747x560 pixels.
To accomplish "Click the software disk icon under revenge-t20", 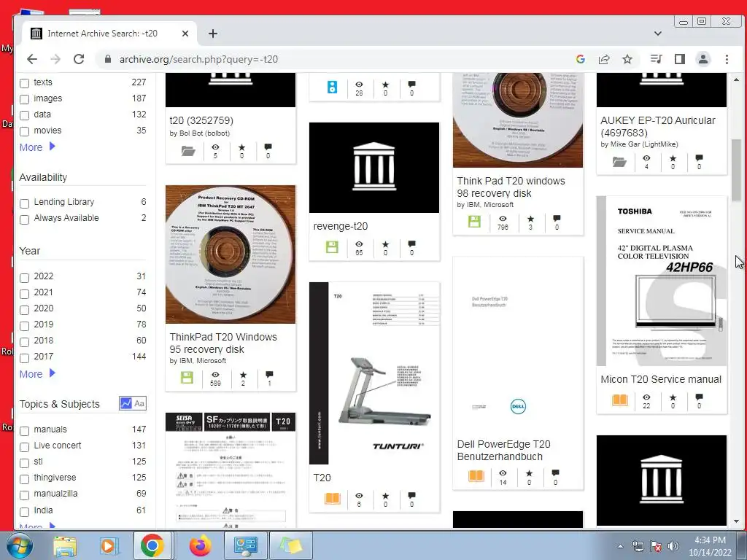I will coord(332,247).
